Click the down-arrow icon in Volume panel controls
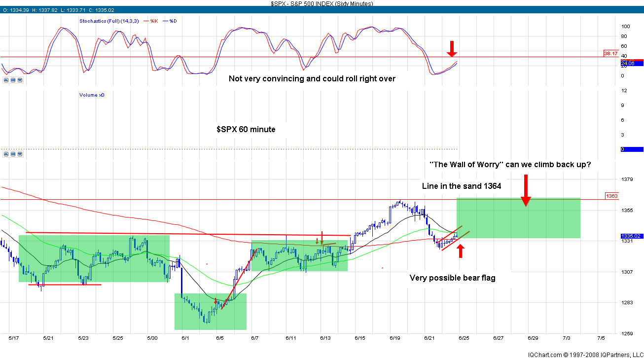 click(x=19, y=154)
